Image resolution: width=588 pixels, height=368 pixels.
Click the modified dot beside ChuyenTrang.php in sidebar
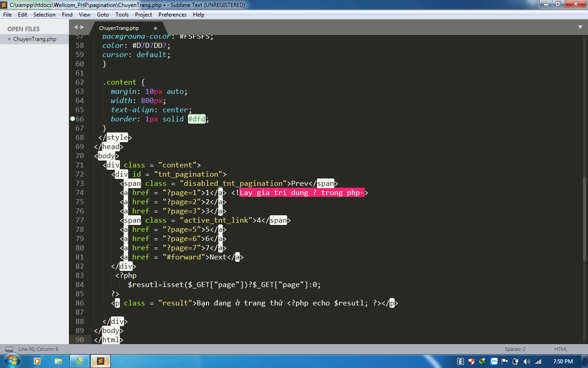[x=9, y=39]
